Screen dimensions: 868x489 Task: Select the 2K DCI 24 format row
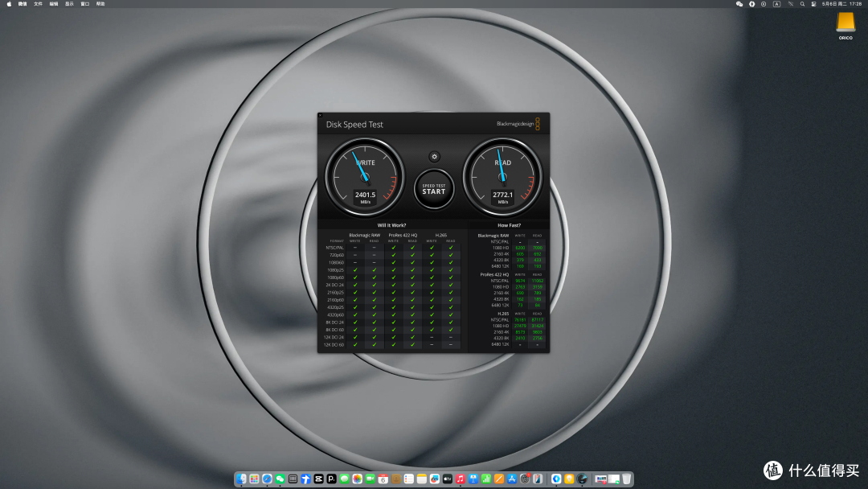[x=392, y=285]
